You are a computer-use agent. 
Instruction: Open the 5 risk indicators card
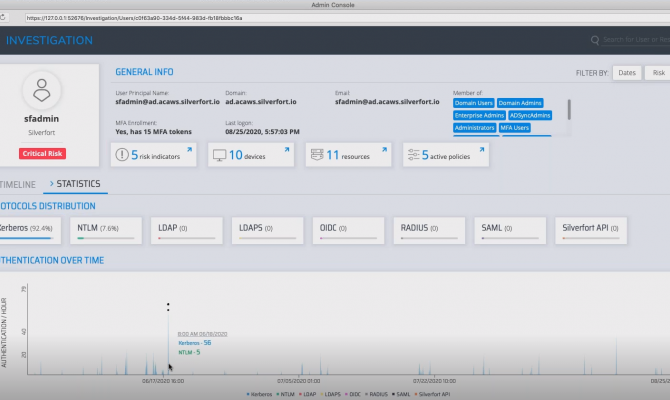click(154, 155)
